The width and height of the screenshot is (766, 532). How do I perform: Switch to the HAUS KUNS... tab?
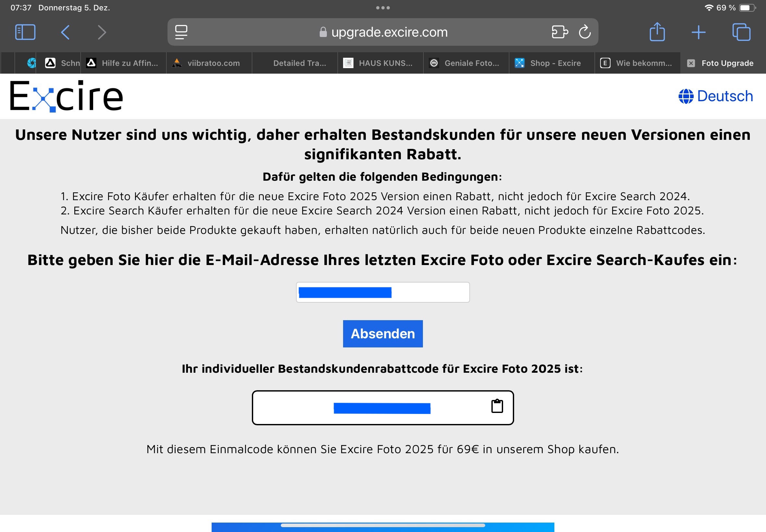(x=380, y=63)
